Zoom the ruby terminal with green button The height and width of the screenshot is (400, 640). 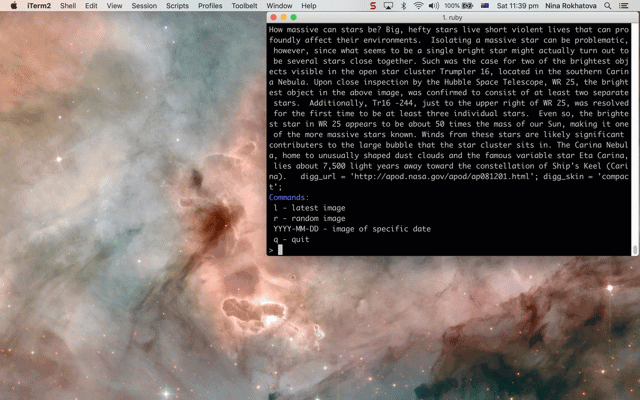tap(293, 17)
